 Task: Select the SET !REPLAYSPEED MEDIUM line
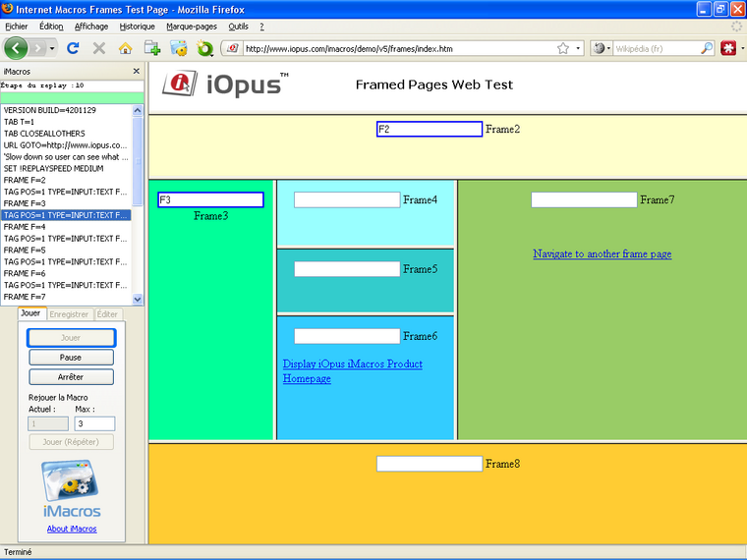(x=66, y=169)
